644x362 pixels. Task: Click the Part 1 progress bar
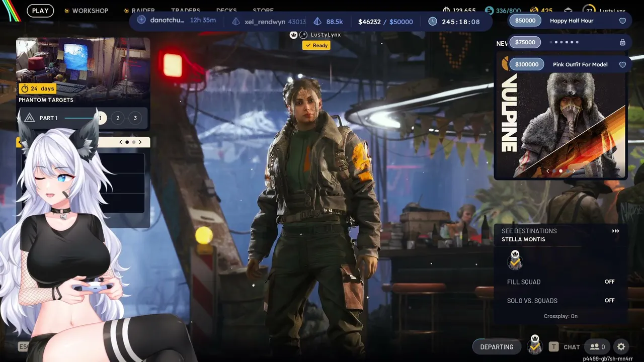(79, 118)
